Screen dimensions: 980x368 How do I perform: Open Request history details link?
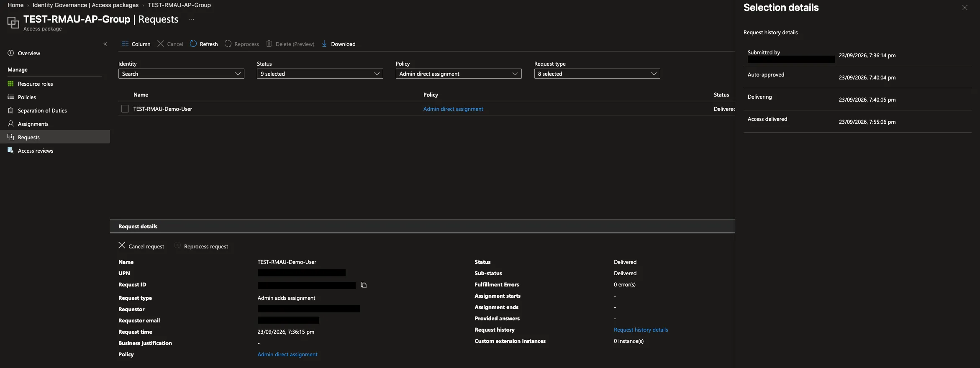click(641, 330)
